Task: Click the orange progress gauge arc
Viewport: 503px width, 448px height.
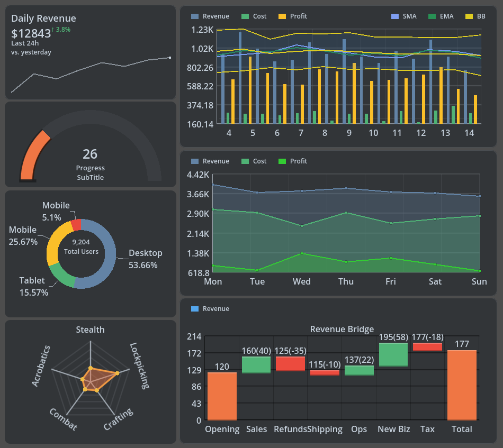Action: click(32, 157)
